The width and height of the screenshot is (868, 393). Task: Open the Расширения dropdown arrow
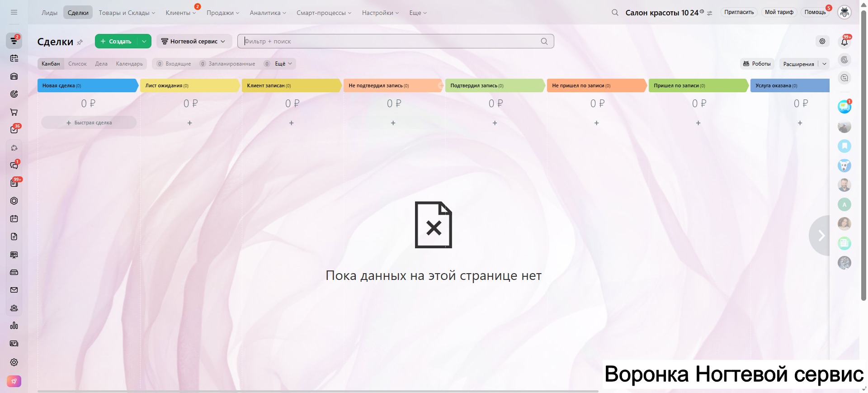(x=825, y=64)
